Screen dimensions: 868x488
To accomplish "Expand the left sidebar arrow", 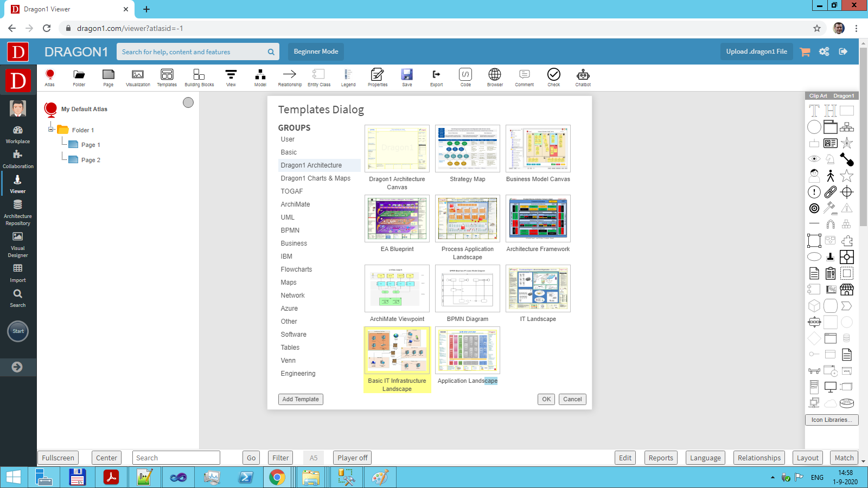I will click(17, 367).
